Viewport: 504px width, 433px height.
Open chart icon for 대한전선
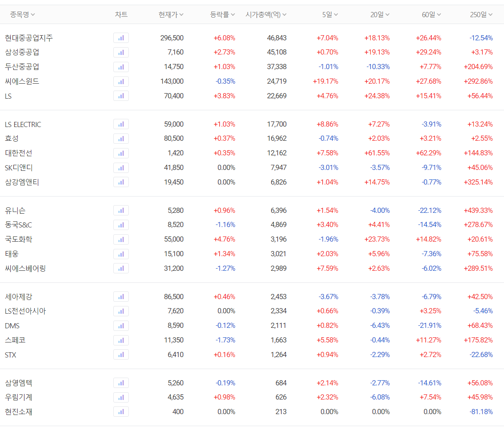(121, 153)
